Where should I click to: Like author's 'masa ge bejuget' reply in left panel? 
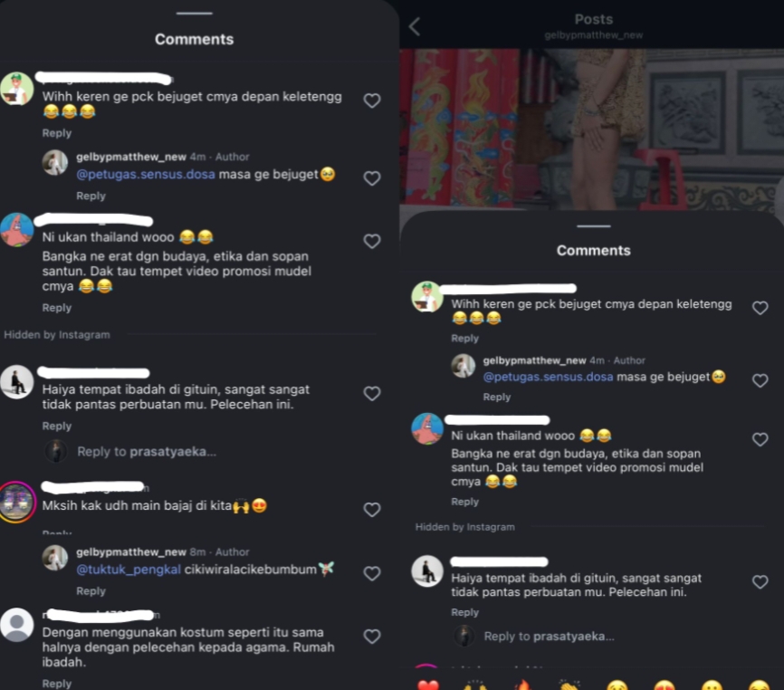[371, 178]
